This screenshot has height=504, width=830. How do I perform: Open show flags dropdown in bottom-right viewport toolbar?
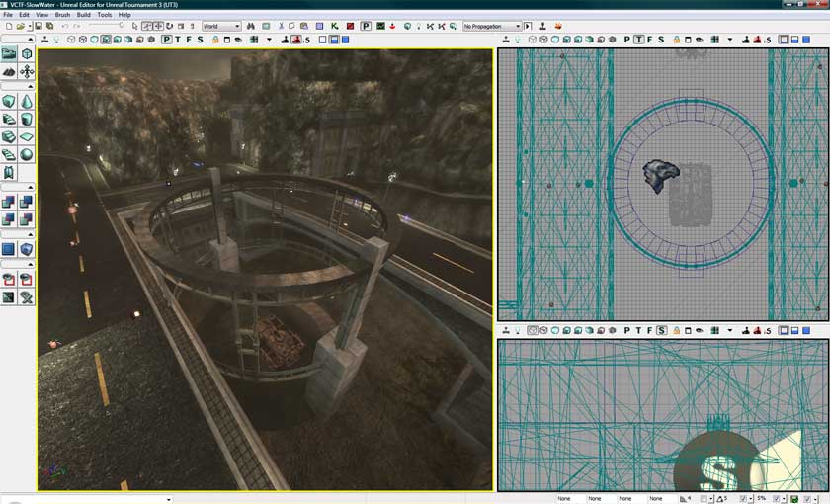click(x=730, y=330)
